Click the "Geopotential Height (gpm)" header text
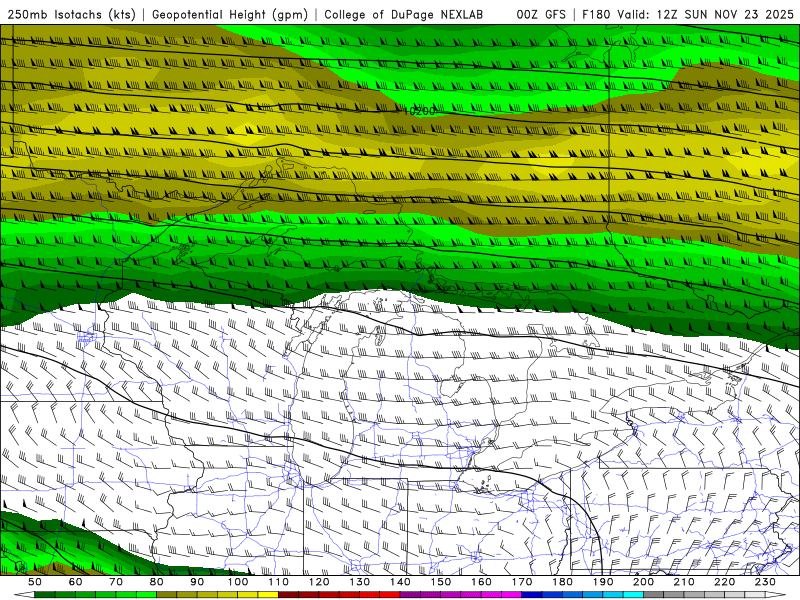This screenshot has width=800, height=600. pyautogui.click(x=230, y=15)
